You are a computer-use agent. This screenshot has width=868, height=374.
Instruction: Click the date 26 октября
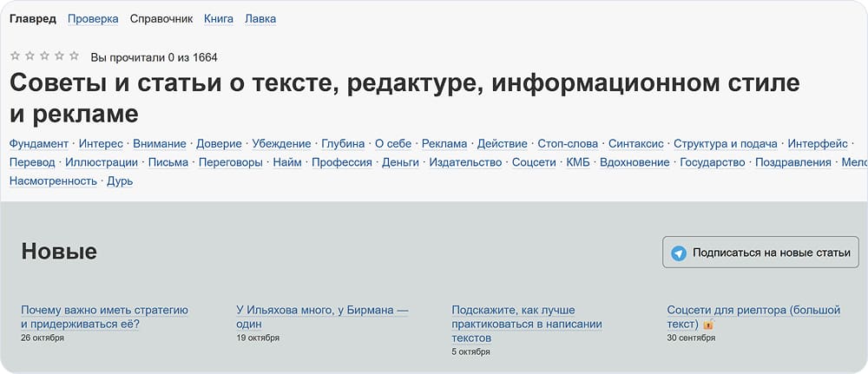point(43,338)
